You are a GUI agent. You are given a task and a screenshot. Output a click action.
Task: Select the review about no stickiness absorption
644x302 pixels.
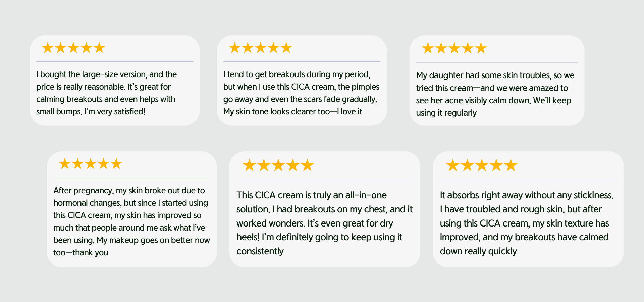pyautogui.click(x=527, y=223)
